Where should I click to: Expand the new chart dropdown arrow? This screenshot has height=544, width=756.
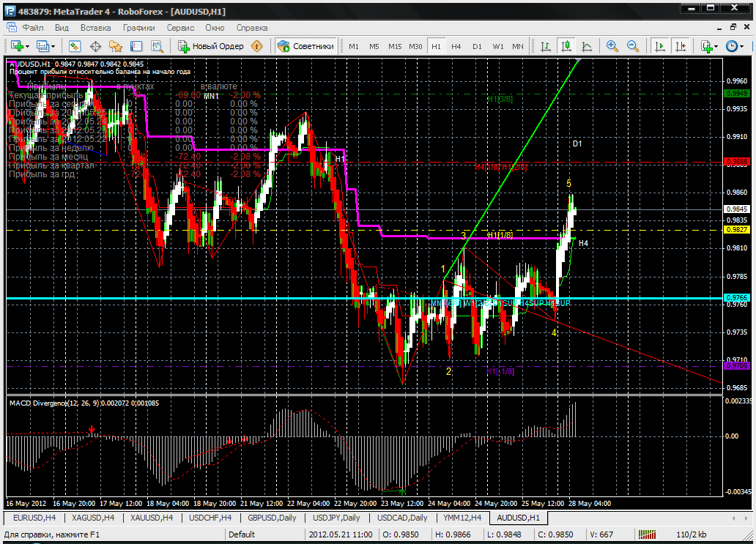tap(28, 47)
